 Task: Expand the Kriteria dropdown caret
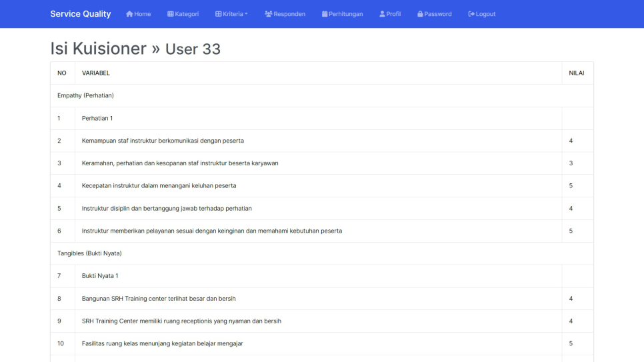point(246,14)
